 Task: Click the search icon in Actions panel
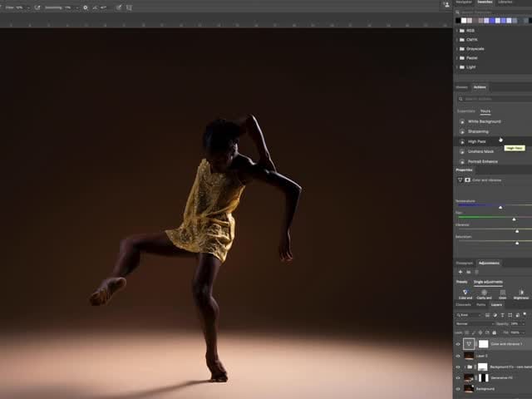point(461,99)
